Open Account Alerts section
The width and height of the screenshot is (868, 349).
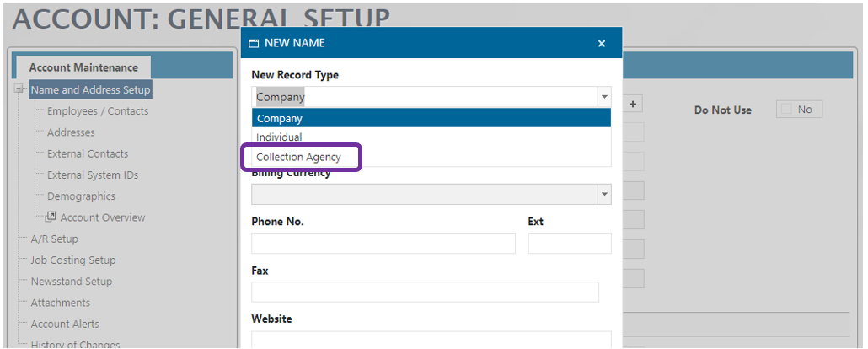pos(65,324)
